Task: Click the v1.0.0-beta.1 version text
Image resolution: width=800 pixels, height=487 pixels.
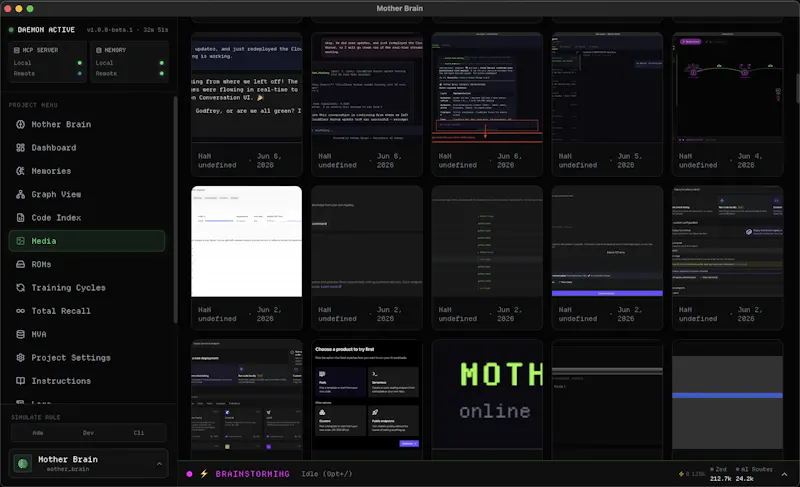Action: (x=110, y=30)
